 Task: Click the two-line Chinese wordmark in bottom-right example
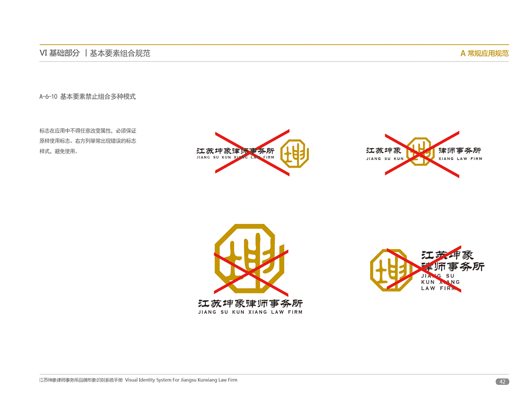452,261
